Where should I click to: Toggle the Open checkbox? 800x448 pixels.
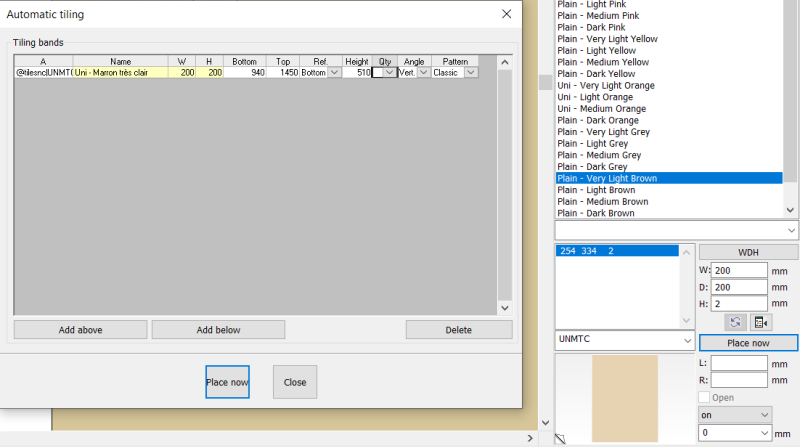click(x=705, y=397)
